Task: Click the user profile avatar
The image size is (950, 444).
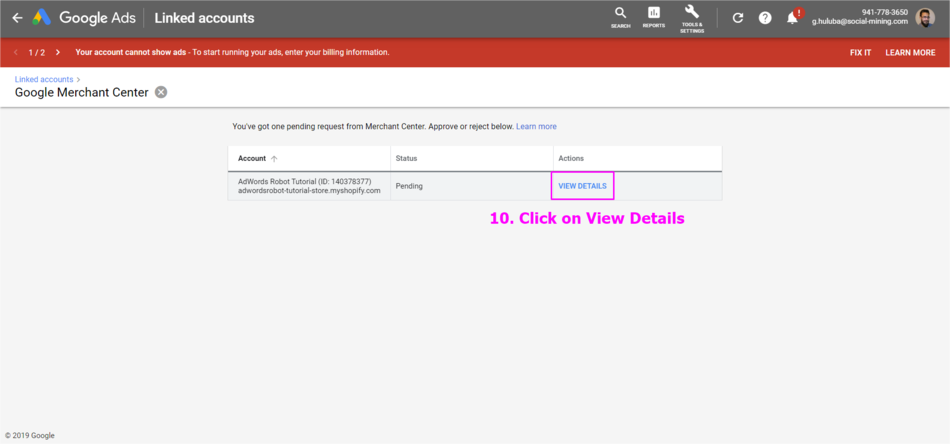Action: tap(925, 18)
